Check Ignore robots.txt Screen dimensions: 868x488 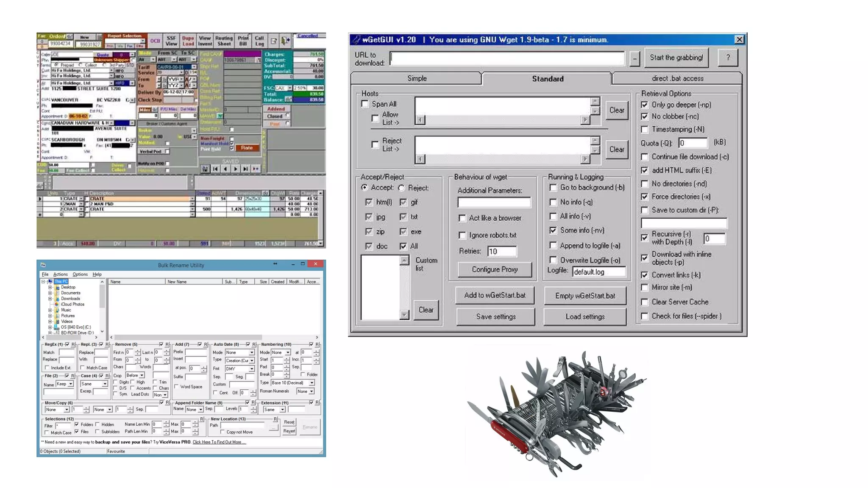(462, 235)
